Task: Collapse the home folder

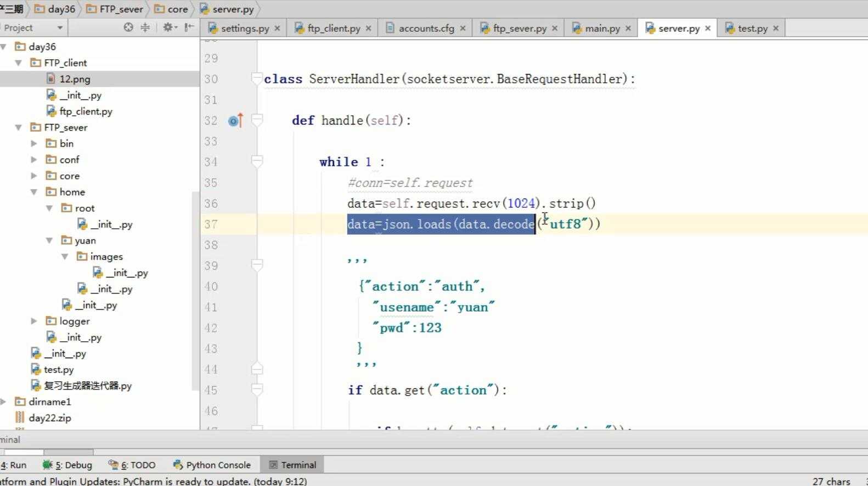Action: 34,192
